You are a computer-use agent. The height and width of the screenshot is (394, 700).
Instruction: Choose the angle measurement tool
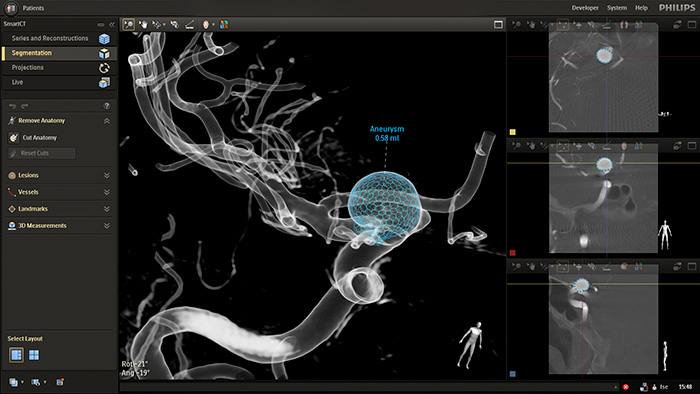190,25
